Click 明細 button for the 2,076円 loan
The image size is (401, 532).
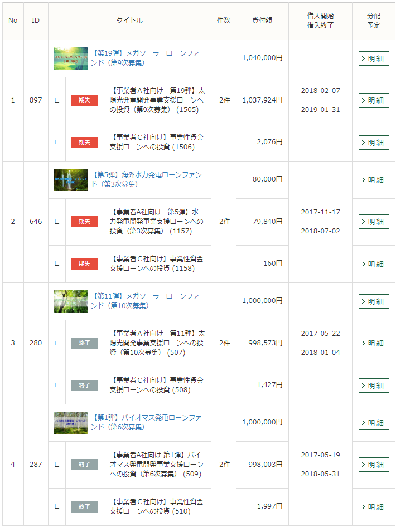tap(374, 143)
